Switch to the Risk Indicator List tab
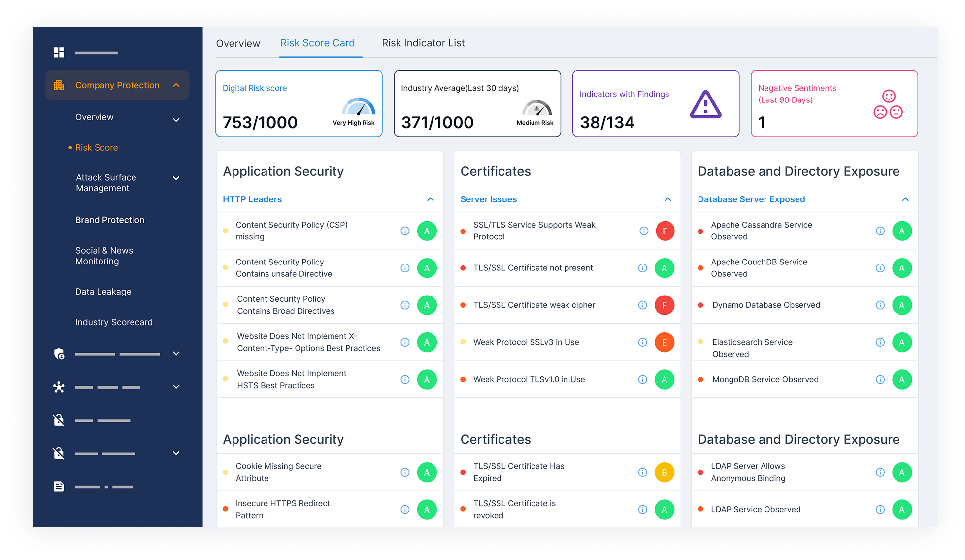This screenshot has height=560, width=965. 423,43
